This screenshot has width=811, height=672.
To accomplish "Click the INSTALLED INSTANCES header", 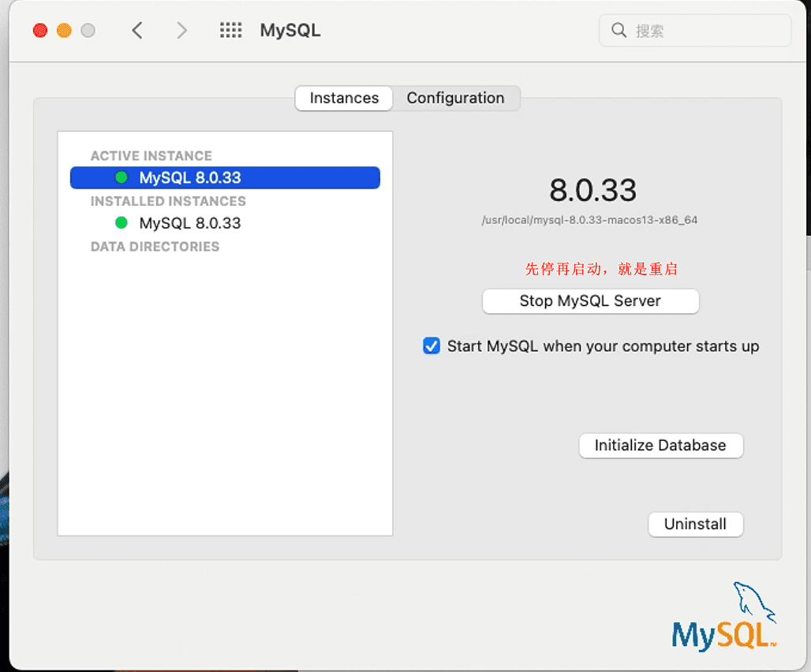I will click(x=168, y=201).
